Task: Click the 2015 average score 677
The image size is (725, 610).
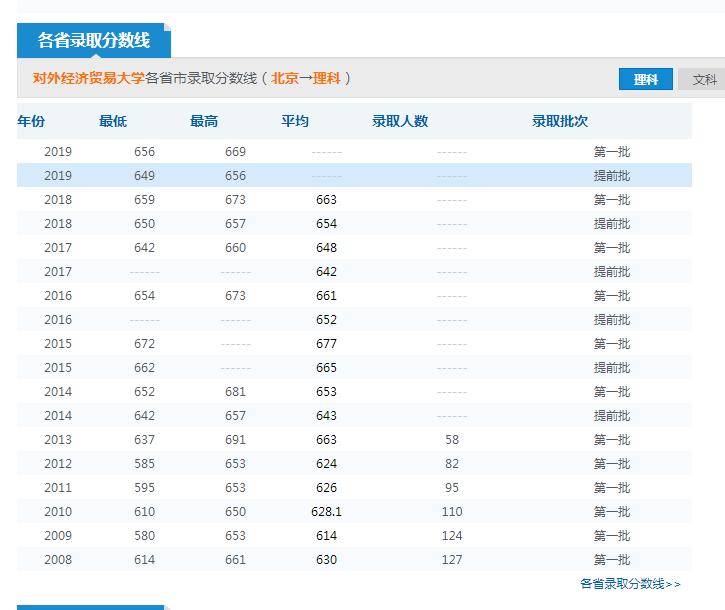Action: (326, 344)
